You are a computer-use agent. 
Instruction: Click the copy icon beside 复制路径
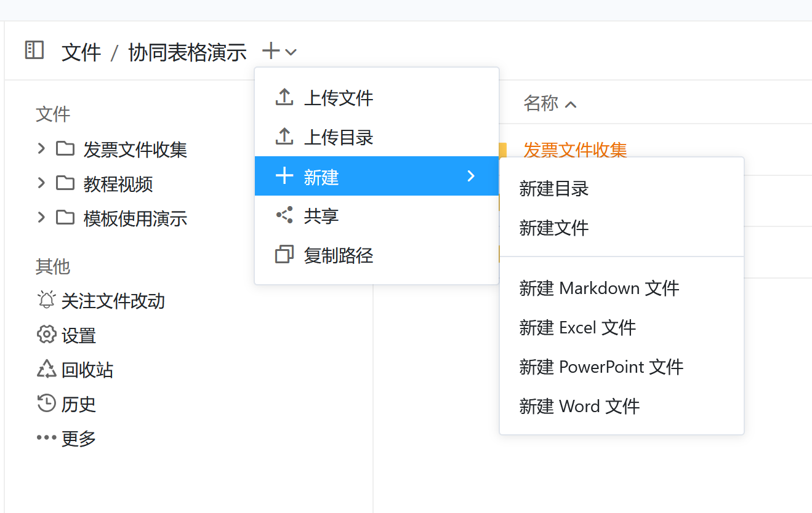[284, 255]
